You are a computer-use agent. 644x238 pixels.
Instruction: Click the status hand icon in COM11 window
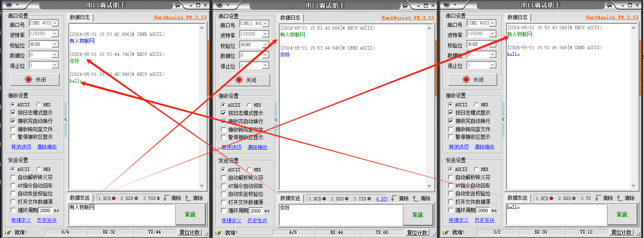point(219,233)
